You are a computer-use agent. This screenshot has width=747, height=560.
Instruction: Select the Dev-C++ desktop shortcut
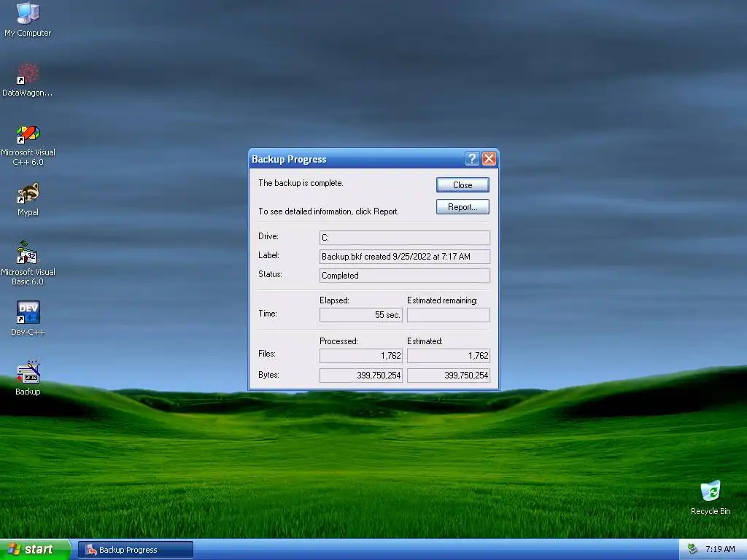28,318
